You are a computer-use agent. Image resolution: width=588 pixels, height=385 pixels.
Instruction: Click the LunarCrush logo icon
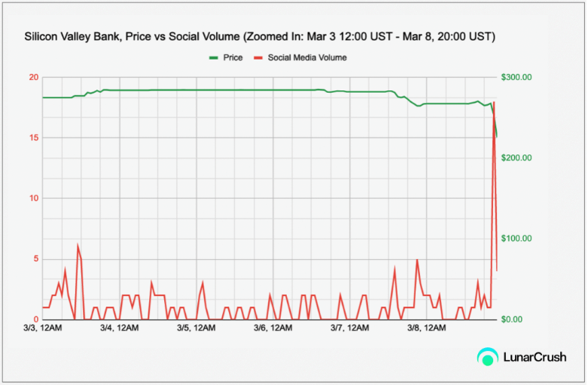point(488,357)
